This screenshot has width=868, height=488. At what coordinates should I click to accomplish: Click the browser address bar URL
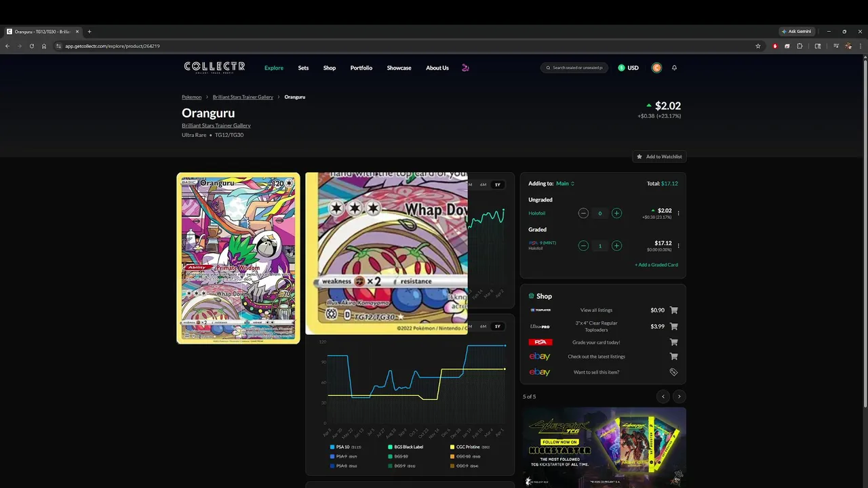(113, 46)
